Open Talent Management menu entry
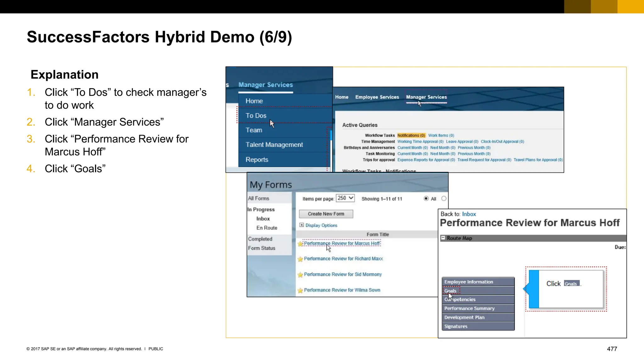The image size is (644, 362). 285,145
